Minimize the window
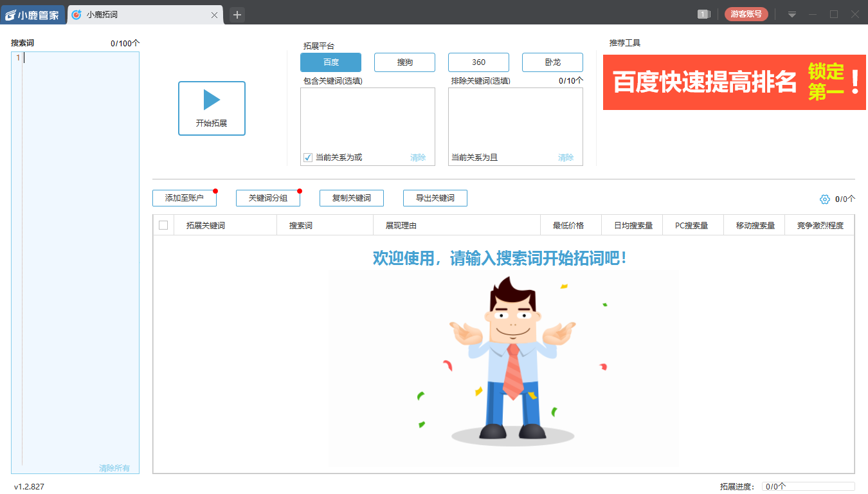868x494 pixels. [x=813, y=14]
